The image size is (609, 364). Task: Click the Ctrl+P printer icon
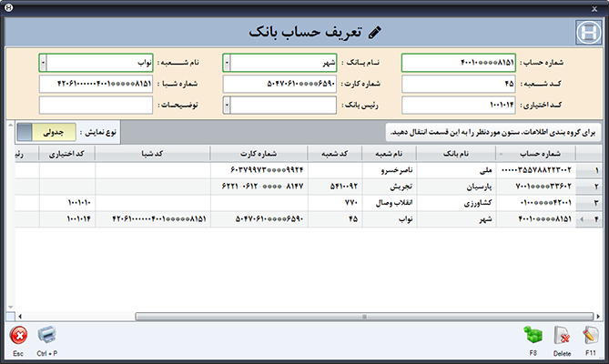click(47, 335)
